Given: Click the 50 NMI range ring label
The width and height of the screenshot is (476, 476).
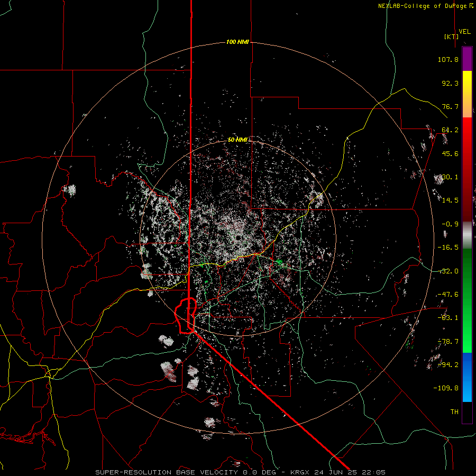Looking at the screenshot, I should pyautogui.click(x=237, y=140).
